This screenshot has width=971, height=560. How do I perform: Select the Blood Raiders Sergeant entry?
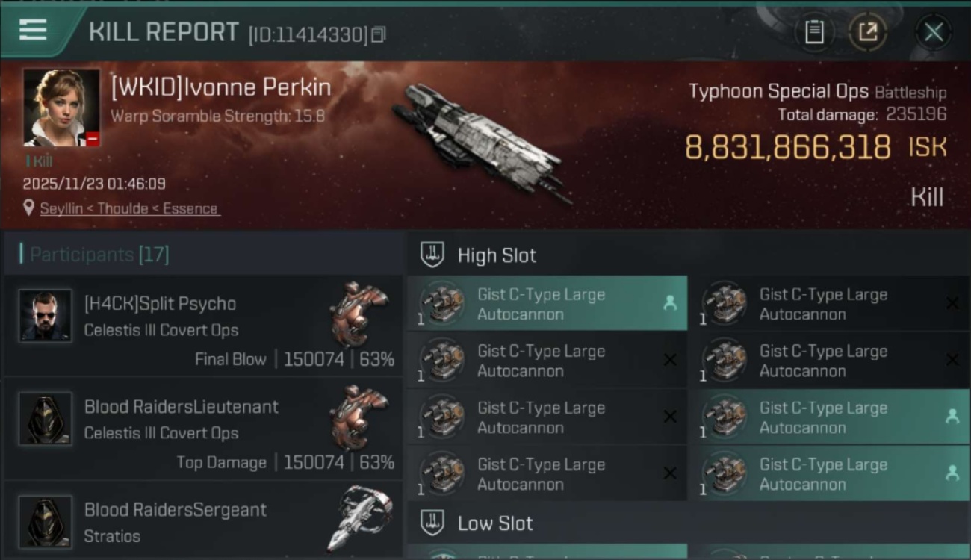(x=175, y=511)
